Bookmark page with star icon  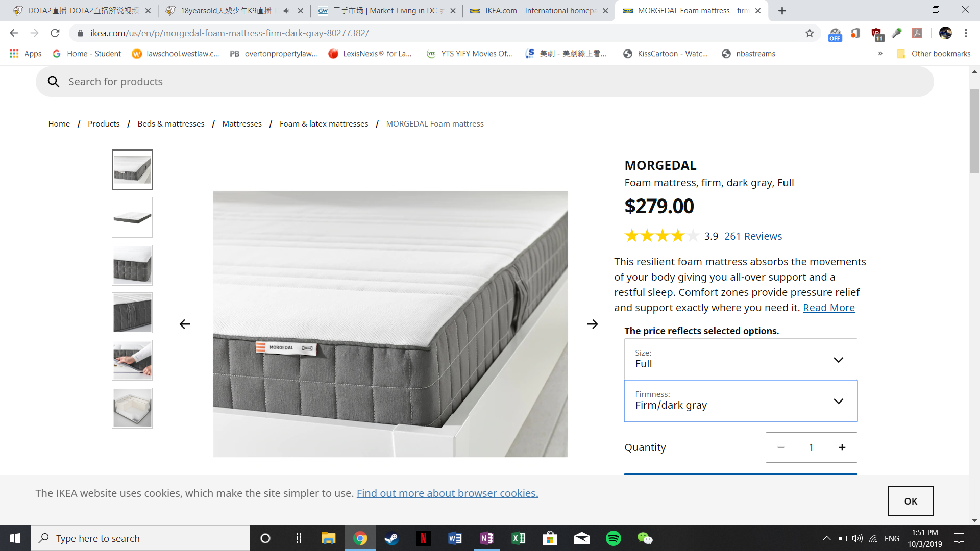[810, 33]
